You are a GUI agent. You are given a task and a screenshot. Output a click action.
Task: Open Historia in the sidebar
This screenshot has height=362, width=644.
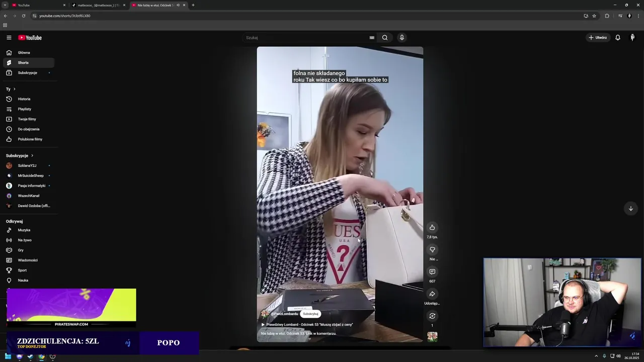pos(28,99)
